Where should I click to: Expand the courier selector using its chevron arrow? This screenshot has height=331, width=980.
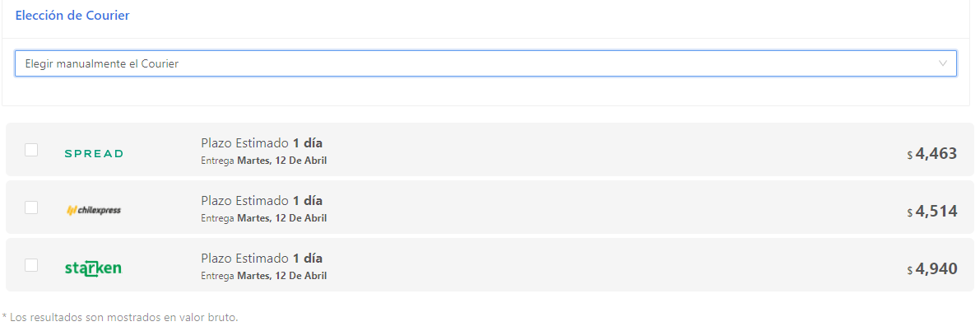click(x=943, y=64)
